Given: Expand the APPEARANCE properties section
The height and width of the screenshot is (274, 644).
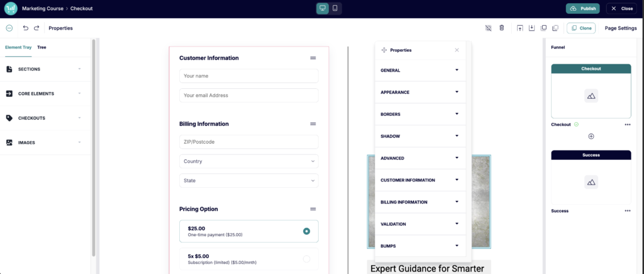Looking at the screenshot, I should coord(420,92).
